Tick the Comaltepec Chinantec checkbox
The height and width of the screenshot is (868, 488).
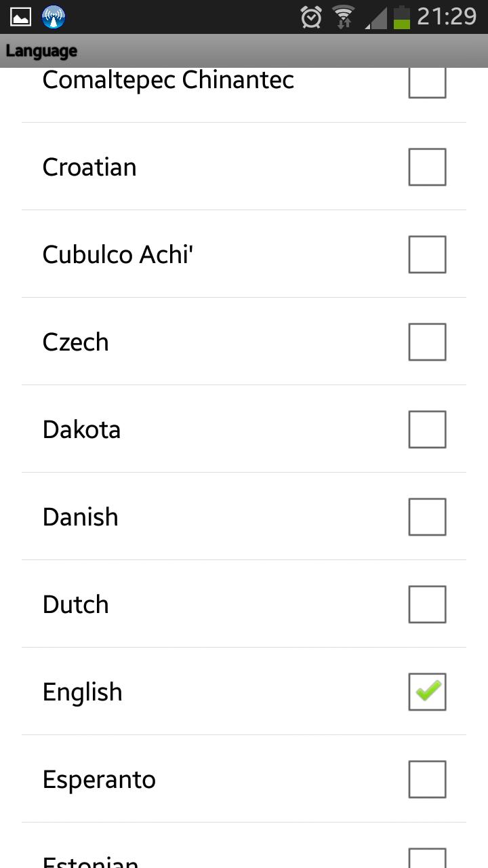(x=427, y=83)
